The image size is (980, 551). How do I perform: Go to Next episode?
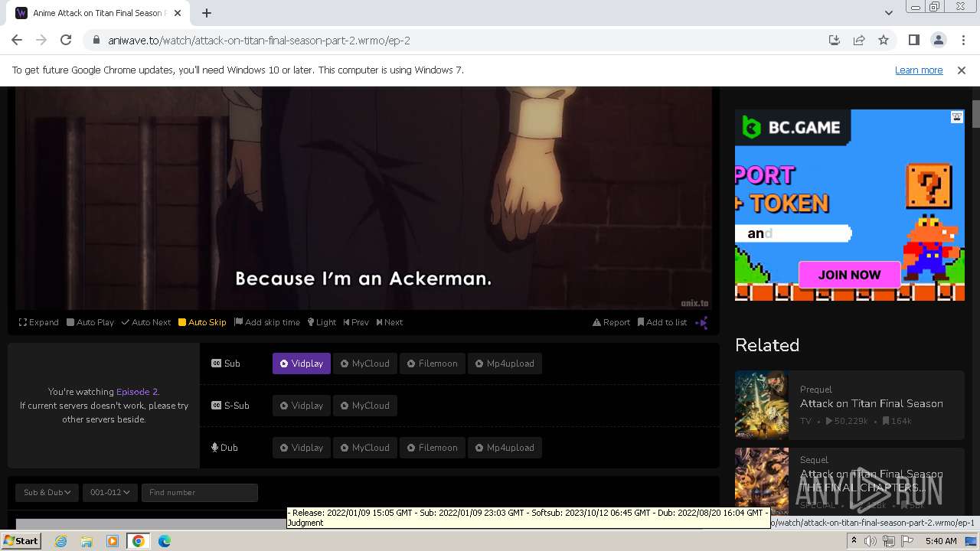point(389,322)
